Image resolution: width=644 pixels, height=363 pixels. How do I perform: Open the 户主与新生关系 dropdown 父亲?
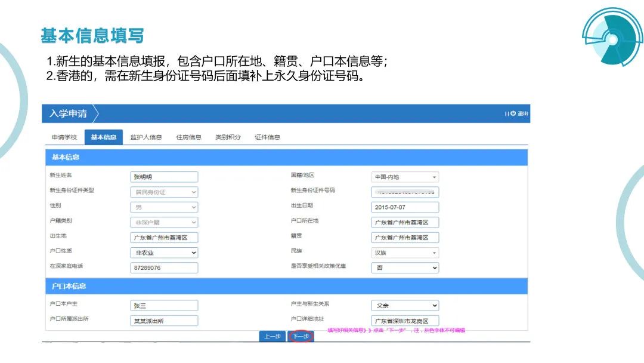[x=405, y=306]
